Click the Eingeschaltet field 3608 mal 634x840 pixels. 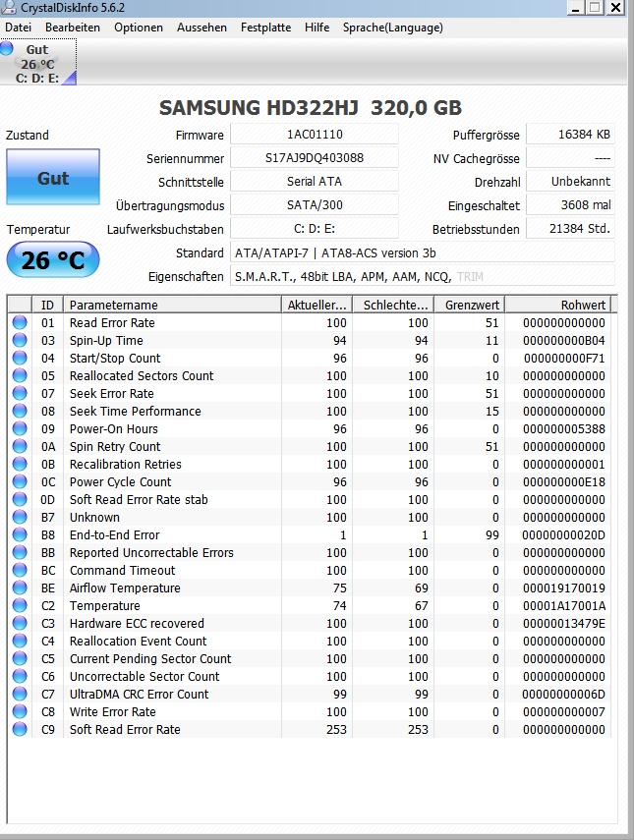571,204
